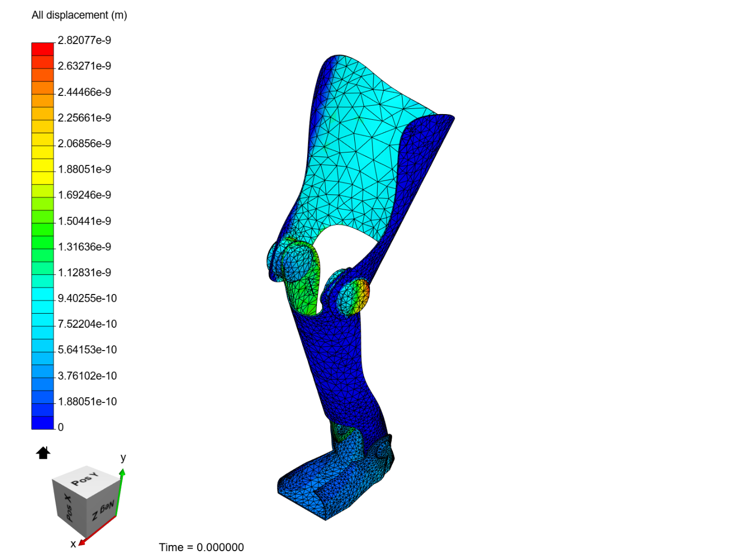Click the green legend swatch near 1.31636e-9

pyautogui.click(x=43, y=242)
